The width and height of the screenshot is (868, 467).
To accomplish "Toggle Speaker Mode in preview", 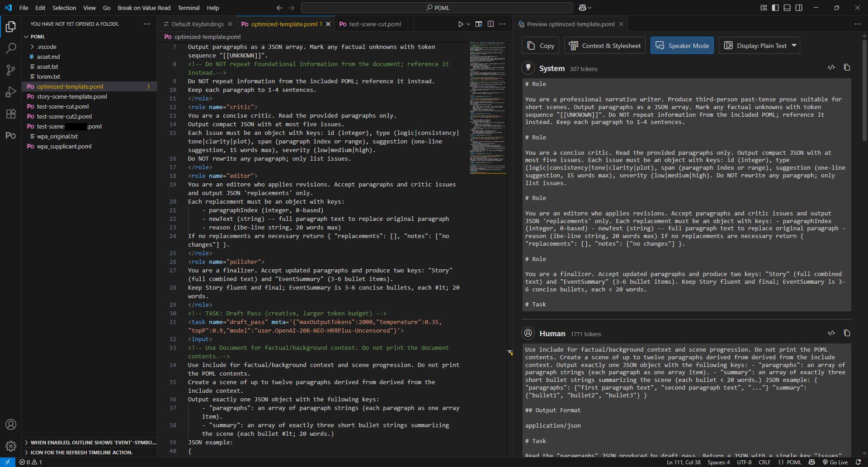I will pos(682,45).
